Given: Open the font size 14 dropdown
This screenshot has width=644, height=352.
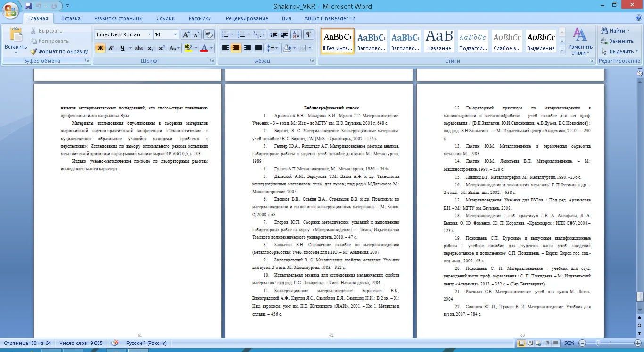Looking at the screenshot, I should click(175, 34).
